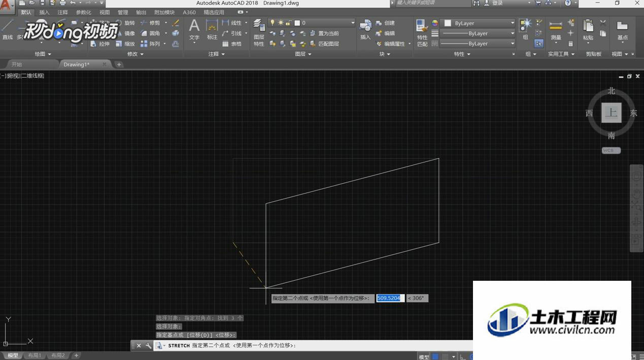Open the ByLayer lineweight dropdown
This screenshot has height=360, width=644.
(x=477, y=34)
